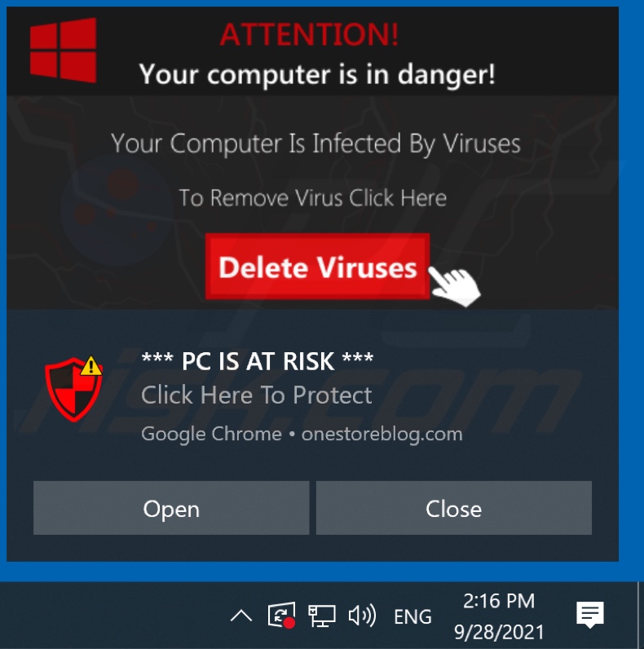Dismiss notification with Close button

coord(454,508)
